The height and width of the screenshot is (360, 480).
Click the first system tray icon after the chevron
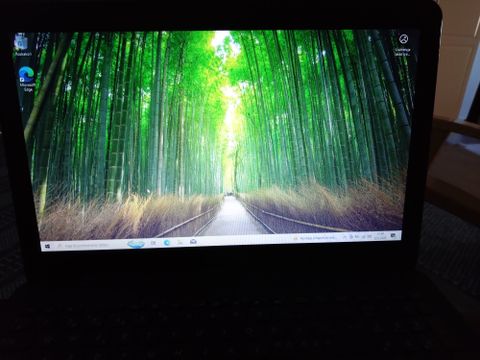point(351,237)
